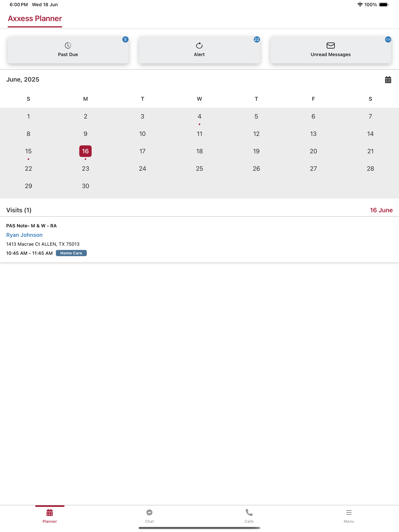
Task: Click the visit time 10:45 AM - 11:45 AM
Action: click(x=29, y=253)
